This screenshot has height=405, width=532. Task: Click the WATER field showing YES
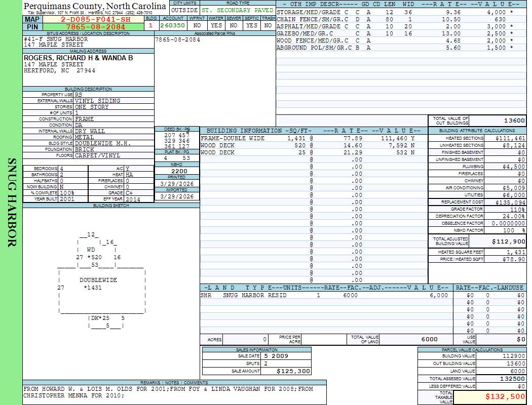(216, 25)
